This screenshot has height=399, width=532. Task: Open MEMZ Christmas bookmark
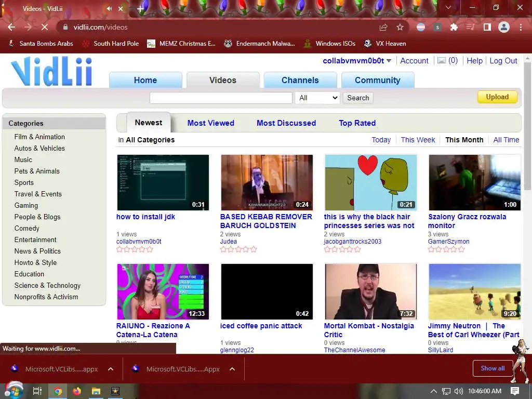point(181,44)
